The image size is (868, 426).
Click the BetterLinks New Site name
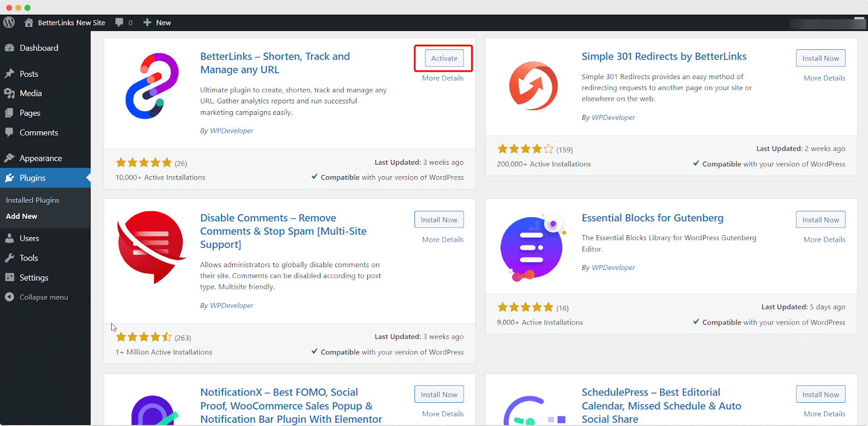pyautogui.click(x=72, y=23)
